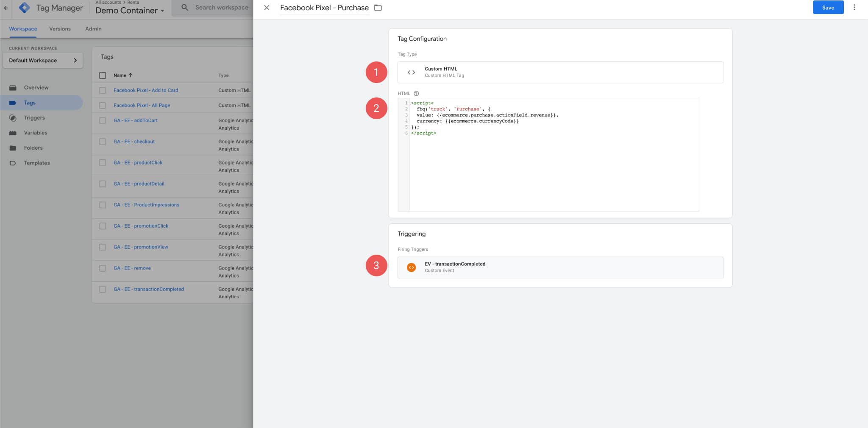Check the Facebook Pixel - Add to Card row

(103, 90)
